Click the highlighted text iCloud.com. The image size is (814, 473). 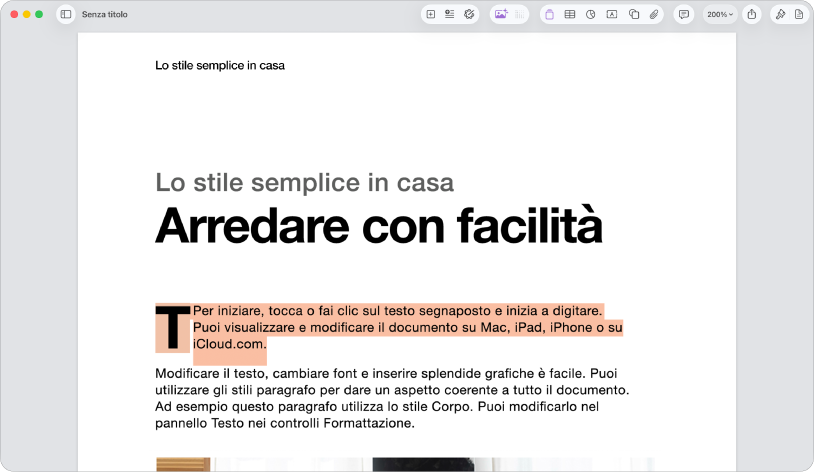[x=229, y=344]
